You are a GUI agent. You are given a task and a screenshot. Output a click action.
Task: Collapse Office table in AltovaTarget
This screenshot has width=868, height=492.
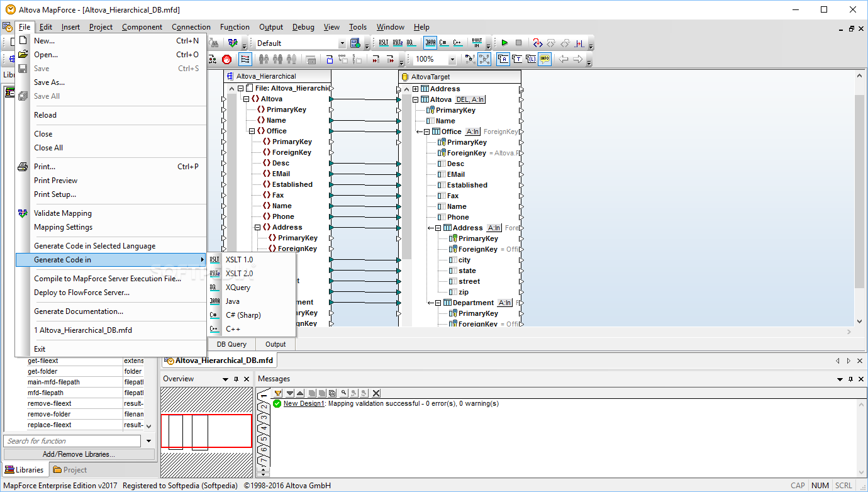point(426,131)
